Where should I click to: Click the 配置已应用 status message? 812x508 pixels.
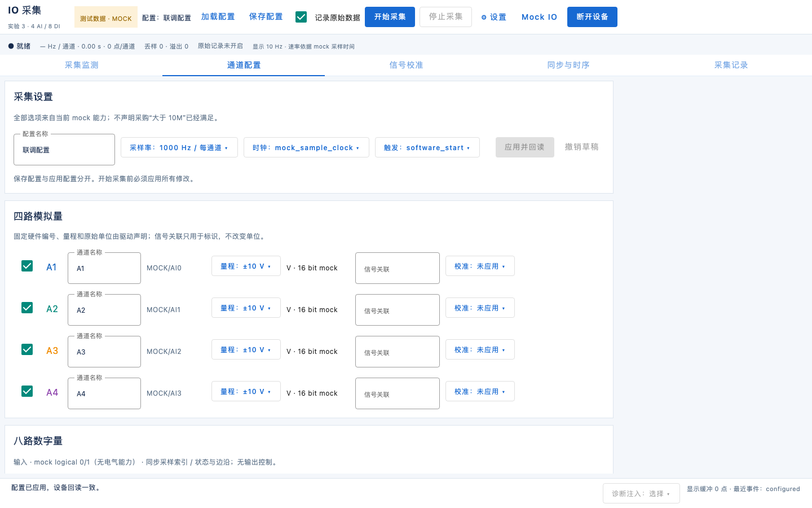tap(57, 488)
